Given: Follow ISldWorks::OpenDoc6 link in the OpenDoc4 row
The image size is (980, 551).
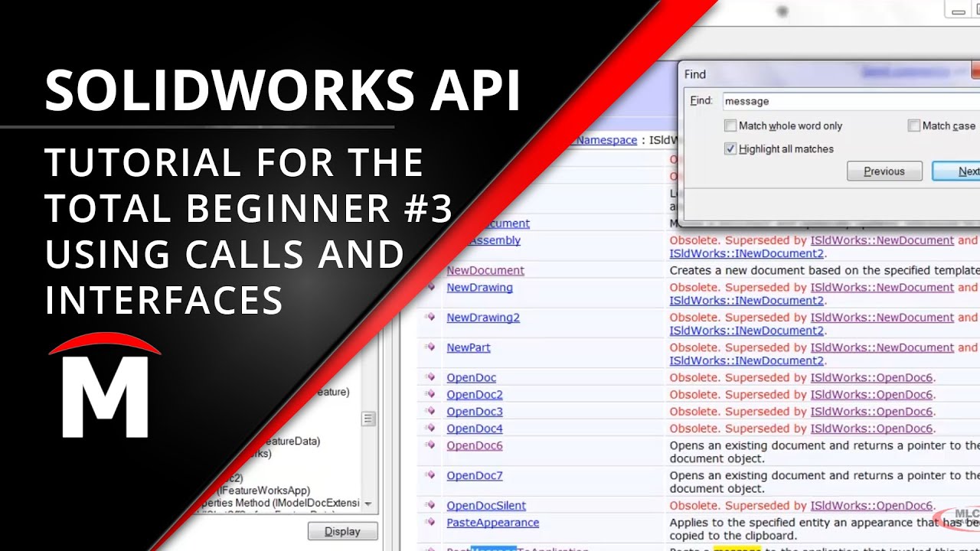Looking at the screenshot, I should click(x=872, y=429).
